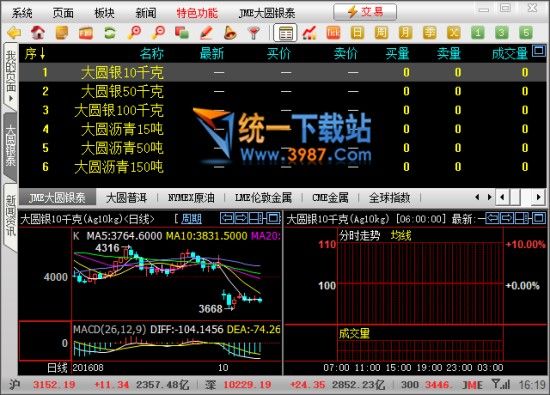Click the zoom out magnifier icon

[x=158, y=33]
